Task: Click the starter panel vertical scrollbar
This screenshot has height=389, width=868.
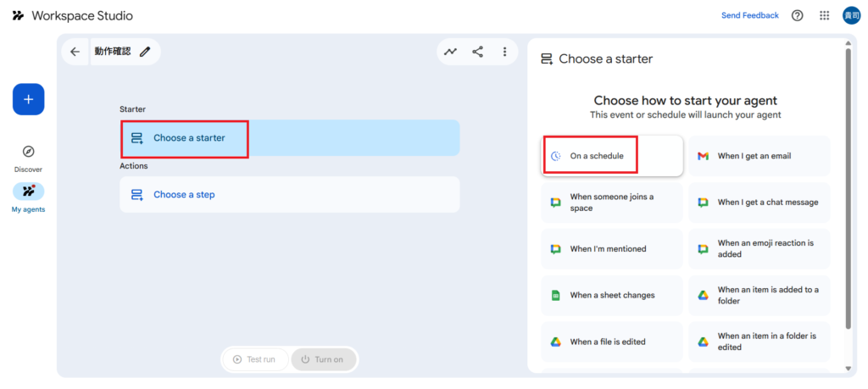Action: (849, 186)
